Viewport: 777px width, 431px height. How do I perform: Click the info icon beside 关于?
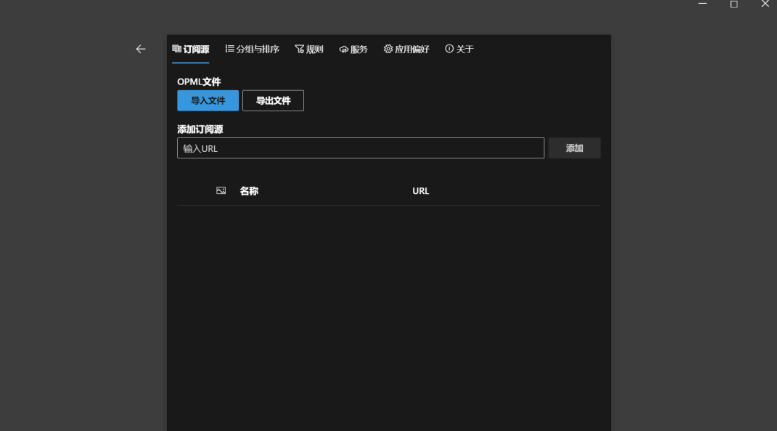(449, 49)
